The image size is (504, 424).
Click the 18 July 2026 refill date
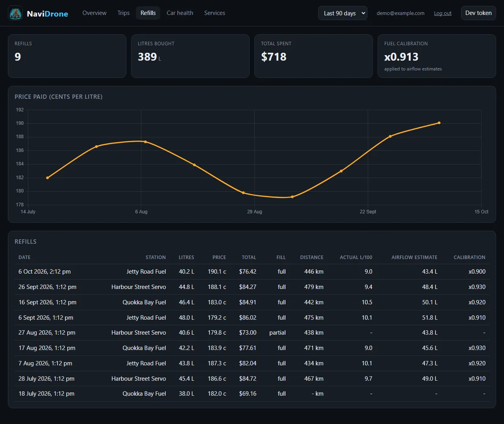tap(46, 394)
